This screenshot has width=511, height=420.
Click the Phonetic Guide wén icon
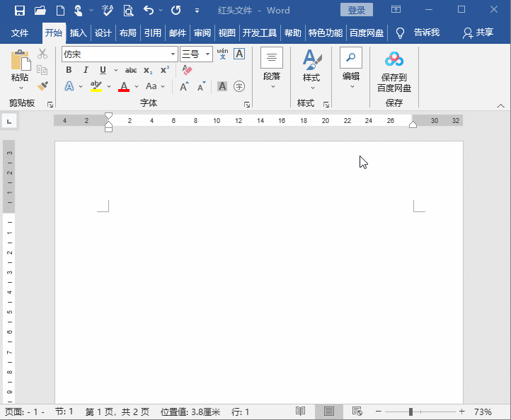pos(222,54)
